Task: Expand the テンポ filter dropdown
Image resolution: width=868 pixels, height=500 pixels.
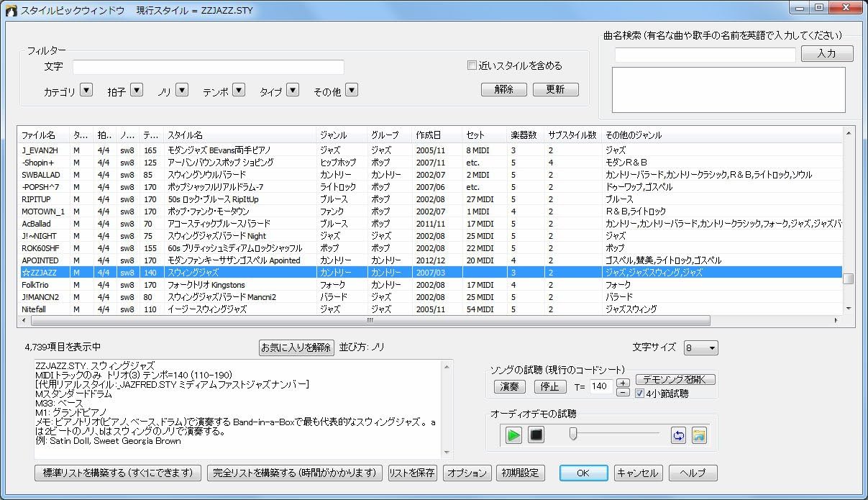Action: click(x=239, y=91)
